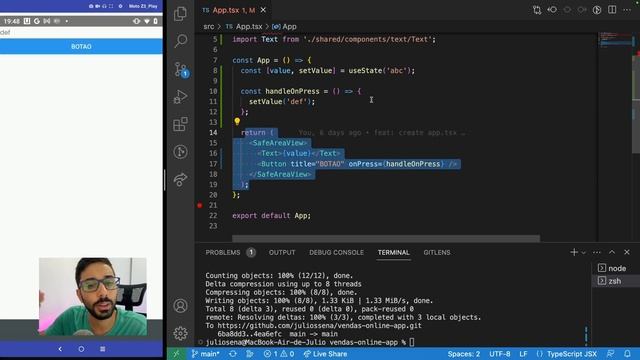
Task: Click the github.com repository URL in terminal
Action: point(319,326)
